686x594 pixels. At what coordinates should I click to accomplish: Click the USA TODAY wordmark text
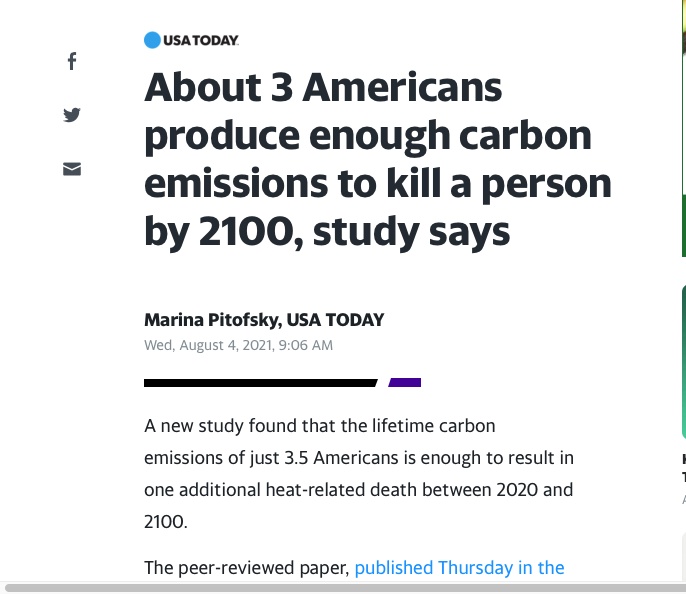pyautogui.click(x=201, y=40)
